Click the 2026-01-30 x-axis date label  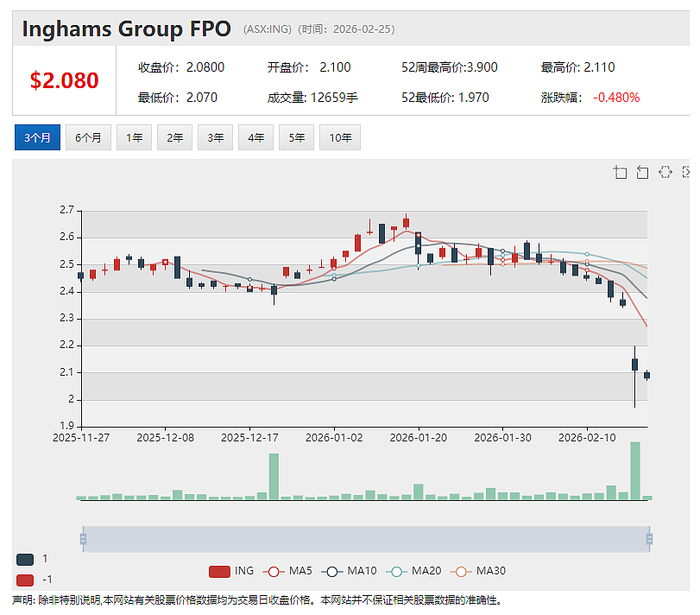point(502,438)
